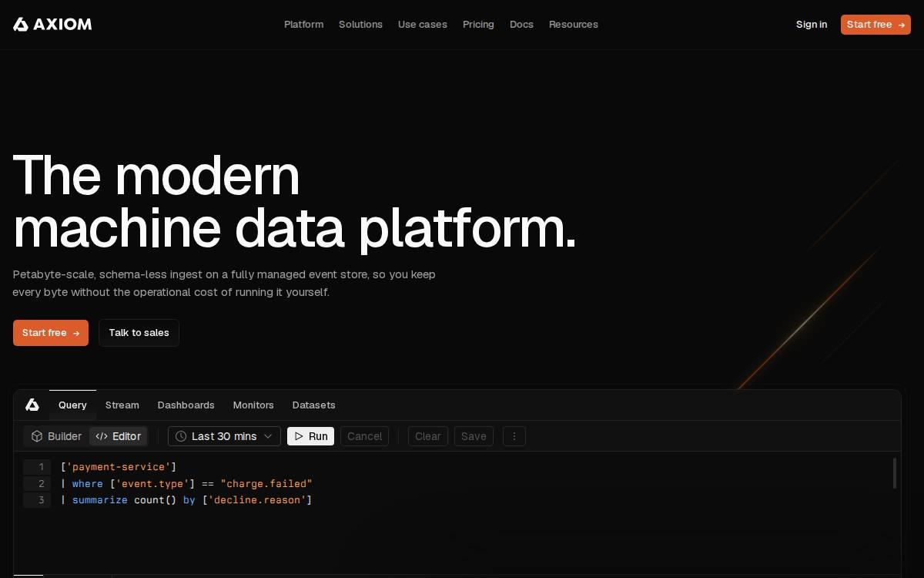Click the headline "The modern" text

click(156, 175)
